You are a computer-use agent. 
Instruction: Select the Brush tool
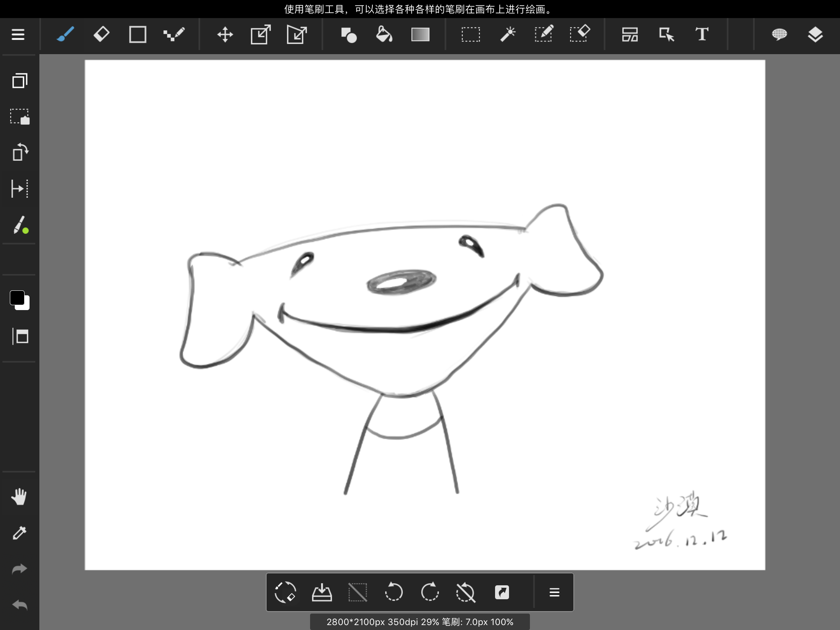coord(66,34)
